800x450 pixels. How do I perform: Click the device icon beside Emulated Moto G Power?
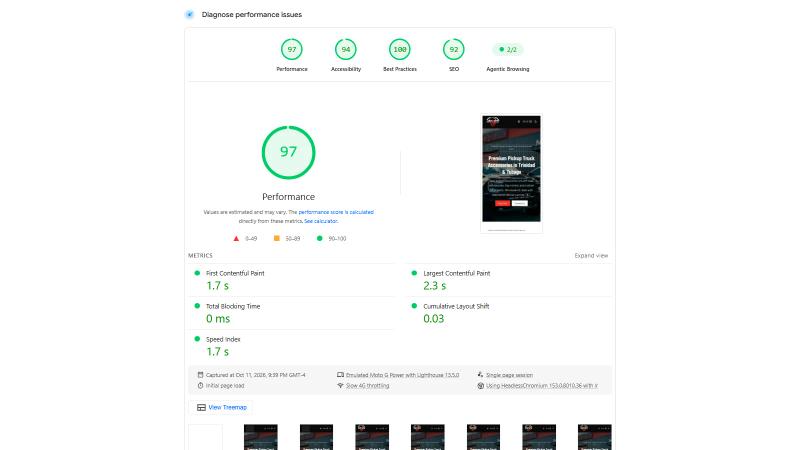pyautogui.click(x=340, y=375)
